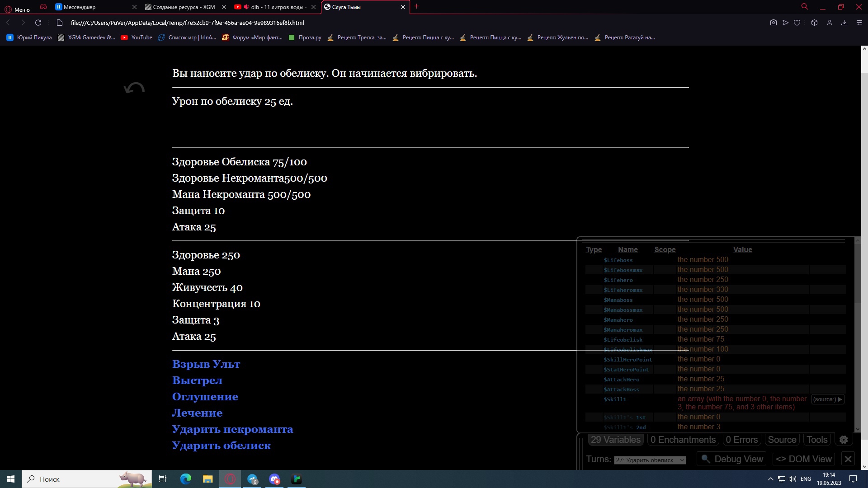This screenshot has width=868, height=488.
Task: Click the variables panel vertical scrollbar
Action: [x=858, y=334]
